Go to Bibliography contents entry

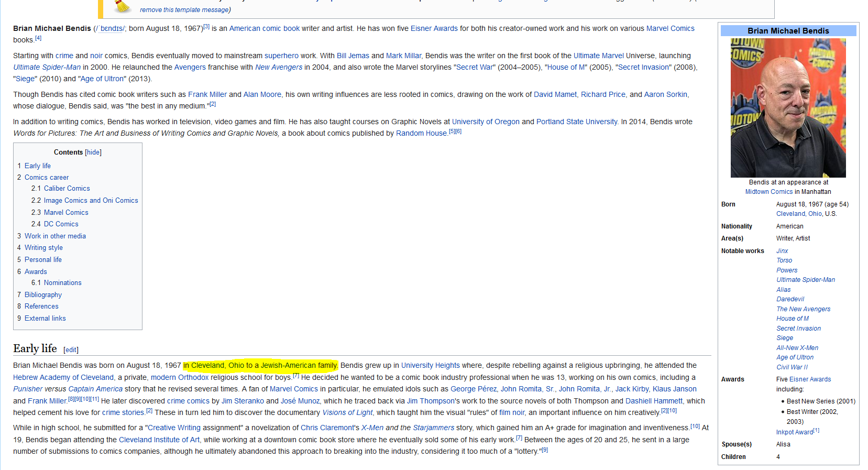tap(43, 295)
